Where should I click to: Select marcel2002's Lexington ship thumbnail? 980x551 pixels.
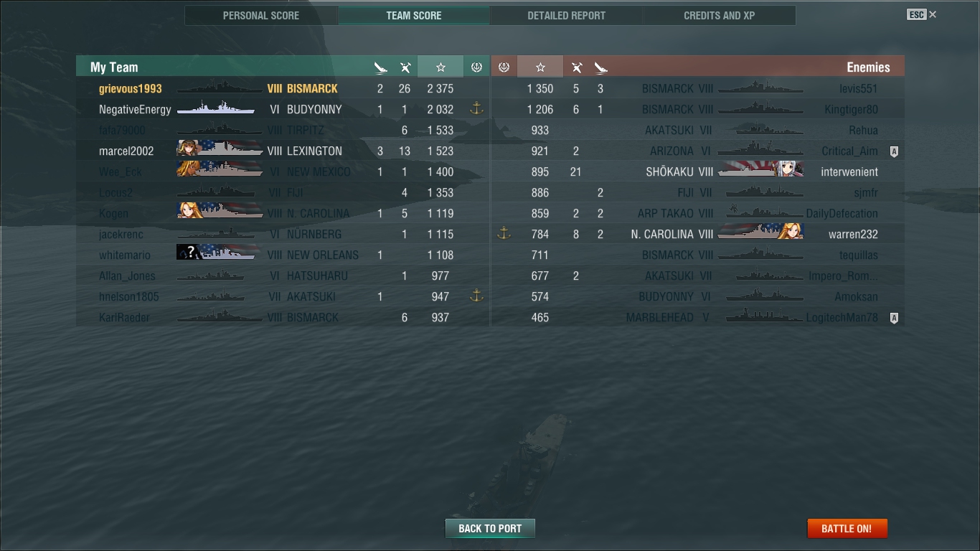(x=220, y=151)
